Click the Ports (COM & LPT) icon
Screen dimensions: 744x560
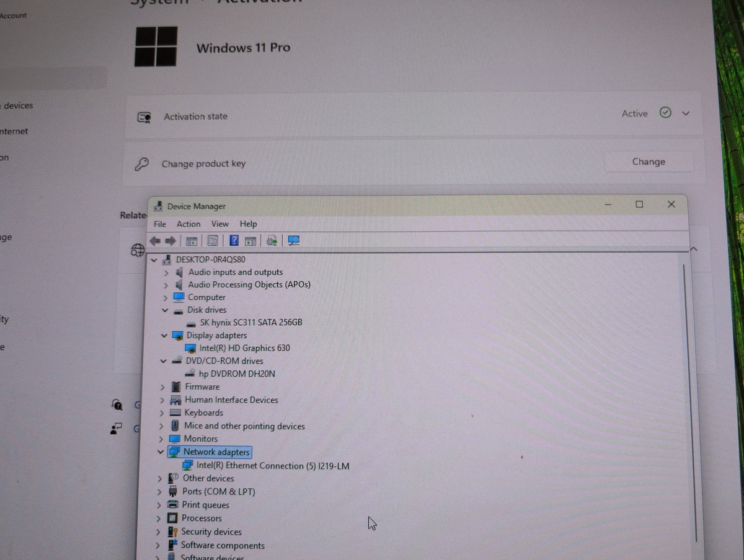pyautogui.click(x=174, y=492)
